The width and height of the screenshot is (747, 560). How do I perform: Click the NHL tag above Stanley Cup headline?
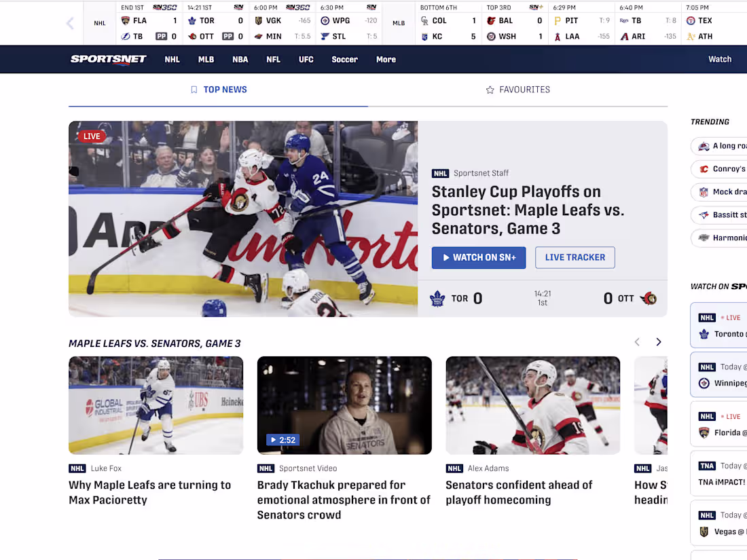pyautogui.click(x=440, y=173)
